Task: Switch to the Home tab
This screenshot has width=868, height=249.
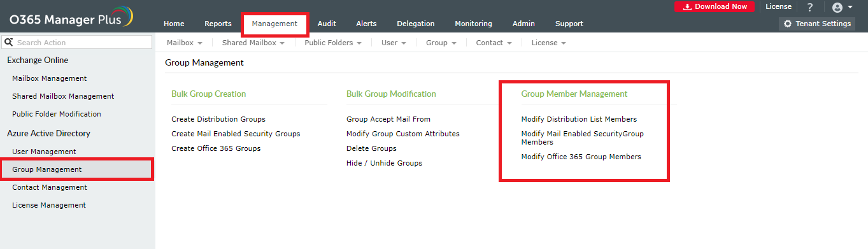Action: 174,24
